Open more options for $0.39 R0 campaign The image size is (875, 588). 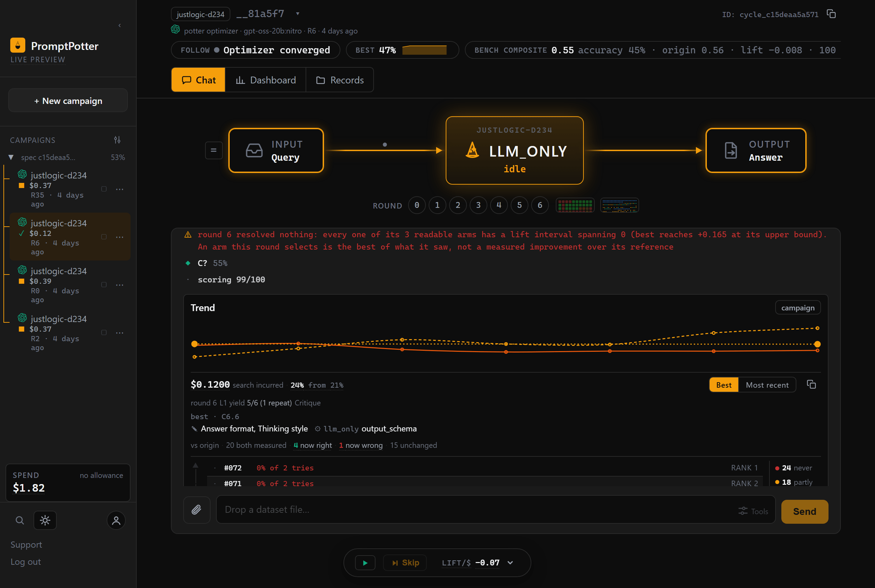(x=120, y=285)
